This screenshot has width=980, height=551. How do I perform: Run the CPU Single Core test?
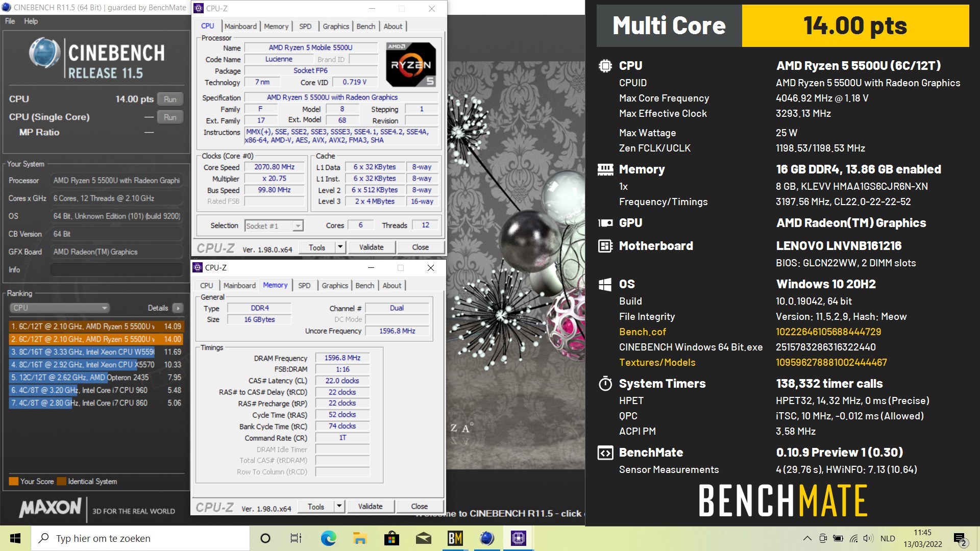170,117
